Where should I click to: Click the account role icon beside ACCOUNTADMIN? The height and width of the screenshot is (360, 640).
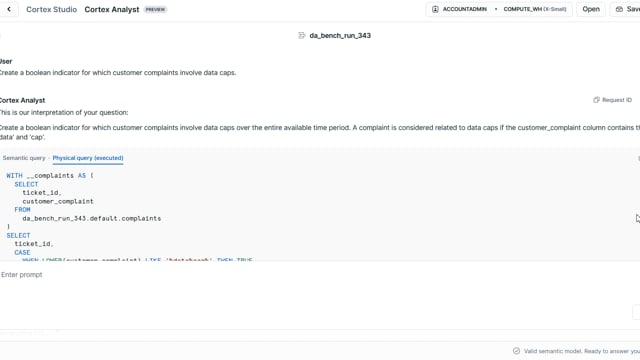tap(435, 9)
